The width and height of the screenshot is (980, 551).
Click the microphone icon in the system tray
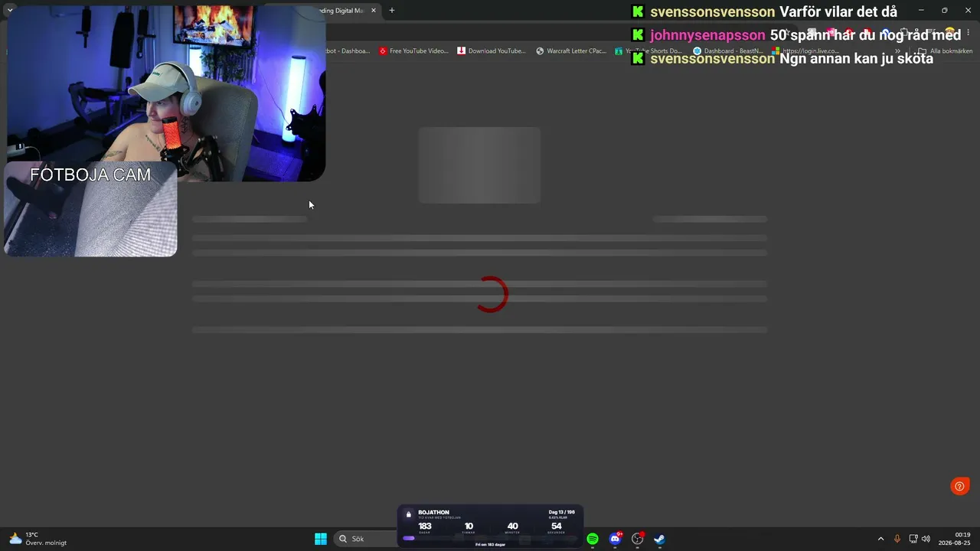(x=897, y=539)
